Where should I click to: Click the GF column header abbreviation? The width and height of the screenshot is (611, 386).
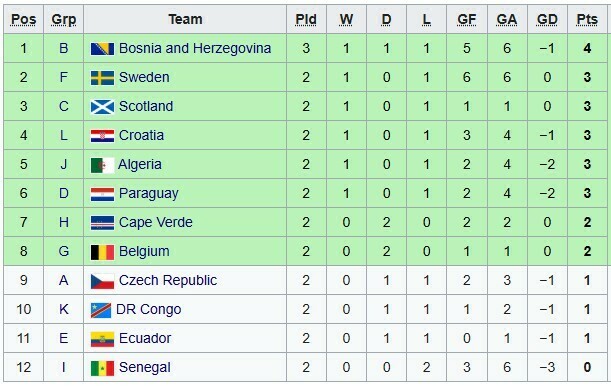pyautogui.click(x=466, y=19)
